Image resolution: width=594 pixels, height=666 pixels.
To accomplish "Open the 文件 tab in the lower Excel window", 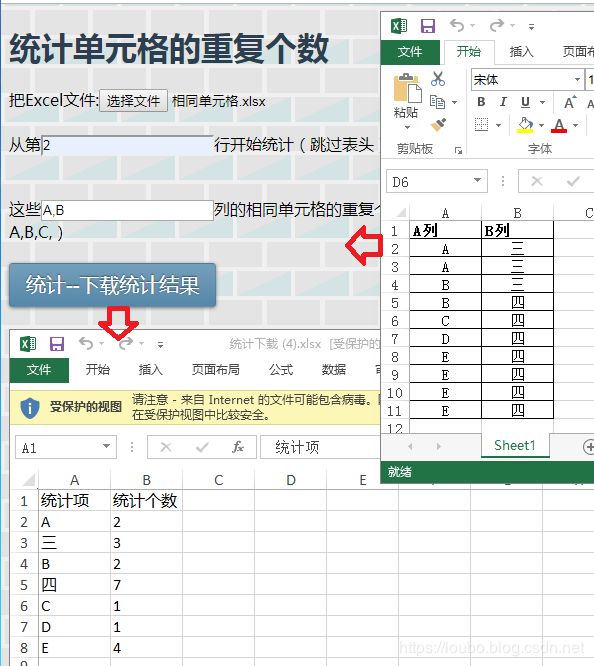I will click(39, 370).
